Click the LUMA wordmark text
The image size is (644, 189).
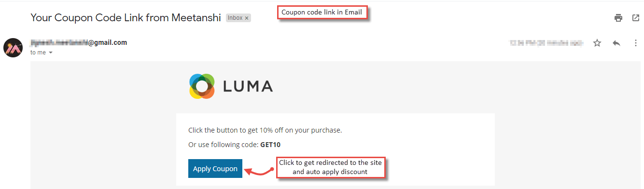coord(248,86)
